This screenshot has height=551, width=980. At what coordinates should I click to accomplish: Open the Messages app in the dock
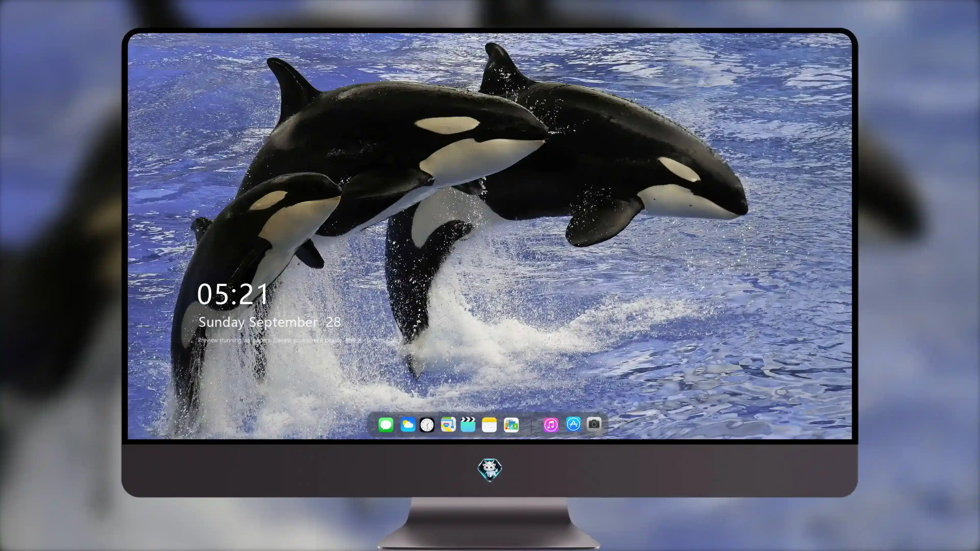coord(386,424)
